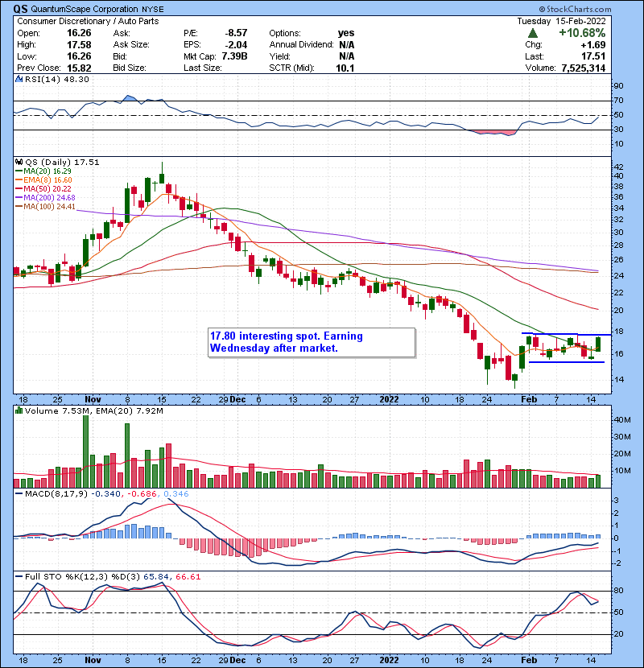Click the Open value in quote table
The height and width of the screenshot is (668, 644).
tap(79, 33)
